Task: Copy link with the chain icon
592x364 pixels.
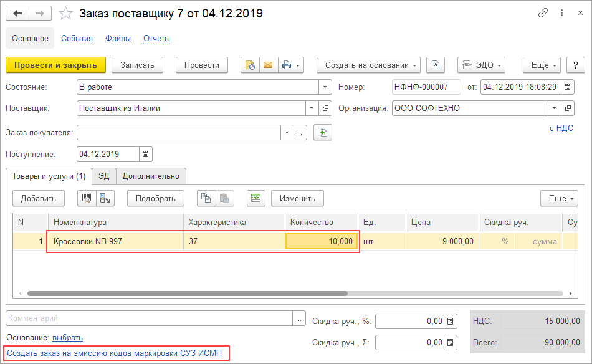Action: [543, 13]
